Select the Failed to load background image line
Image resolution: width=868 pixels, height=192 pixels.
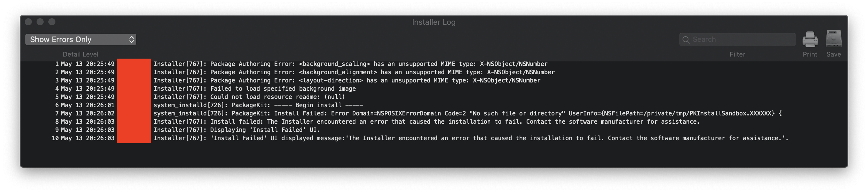click(434, 89)
